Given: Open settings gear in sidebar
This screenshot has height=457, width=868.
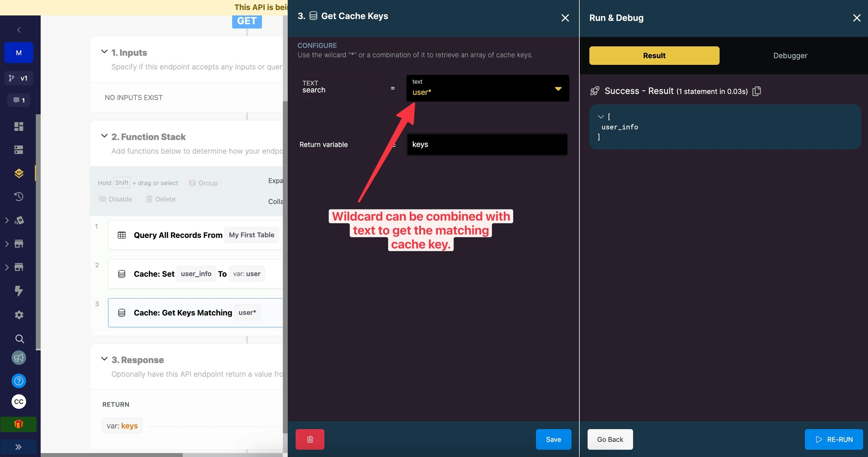Looking at the screenshot, I should pos(19,315).
